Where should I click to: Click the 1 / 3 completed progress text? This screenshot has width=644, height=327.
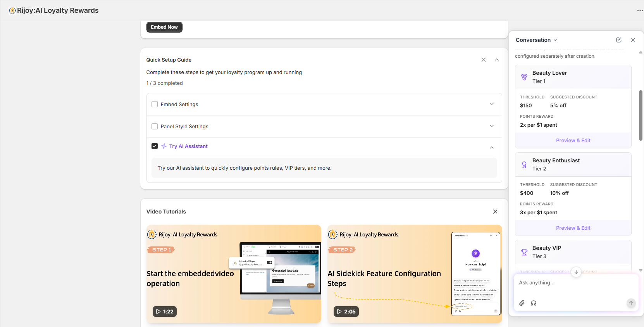(164, 83)
